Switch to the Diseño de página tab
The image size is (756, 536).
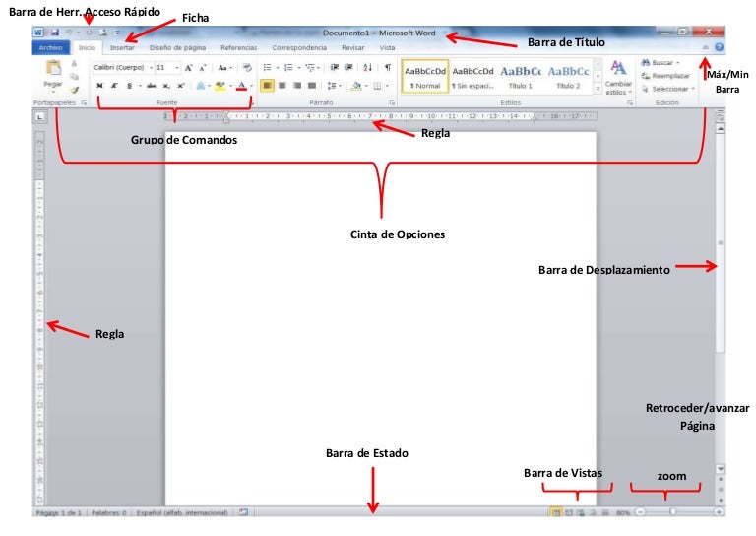pyautogui.click(x=178, y=47)
